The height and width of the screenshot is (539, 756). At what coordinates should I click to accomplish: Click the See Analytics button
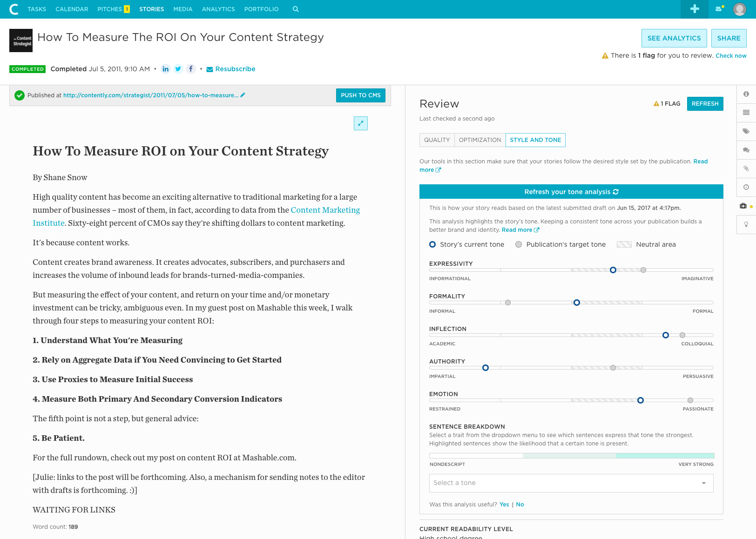[x=674, y=38]
